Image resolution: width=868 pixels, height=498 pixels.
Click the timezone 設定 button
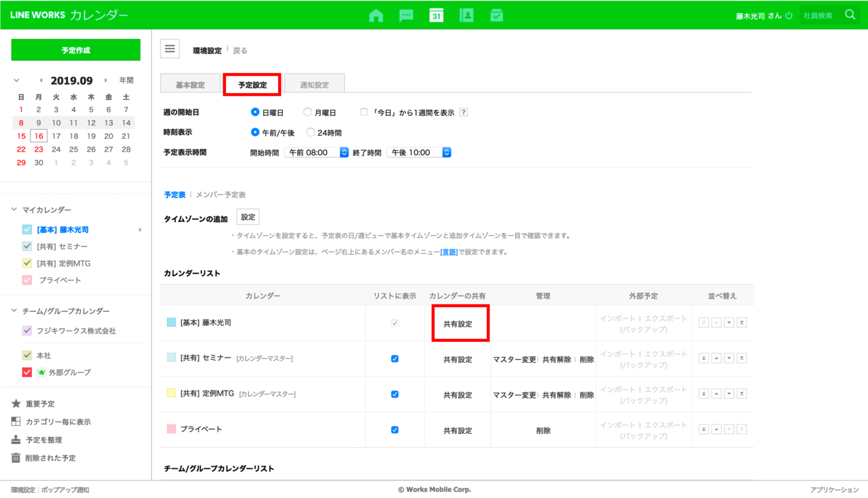point(248,217)
